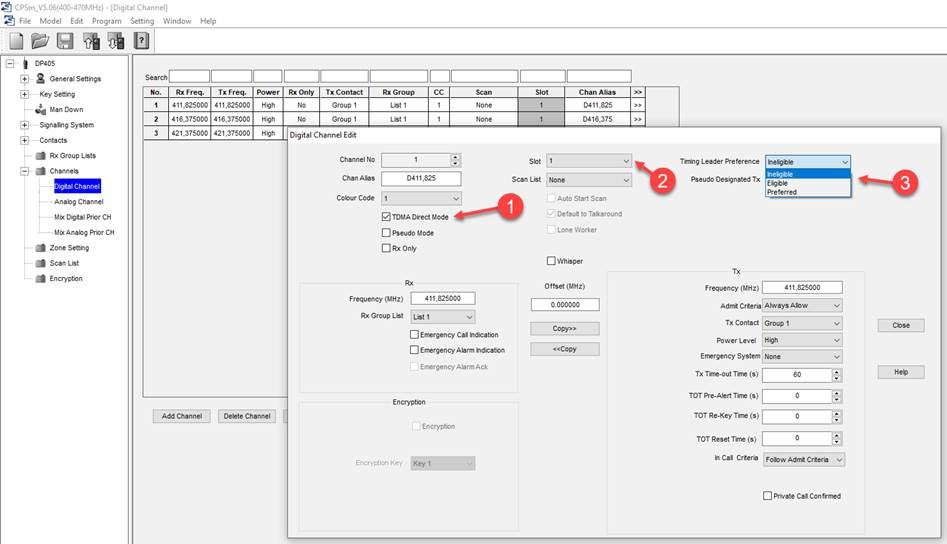The height and width of the screenshot is (544, 947).
Task: Enable the Pseudo Mode checkbox
Action: click(x=386, y=232)
